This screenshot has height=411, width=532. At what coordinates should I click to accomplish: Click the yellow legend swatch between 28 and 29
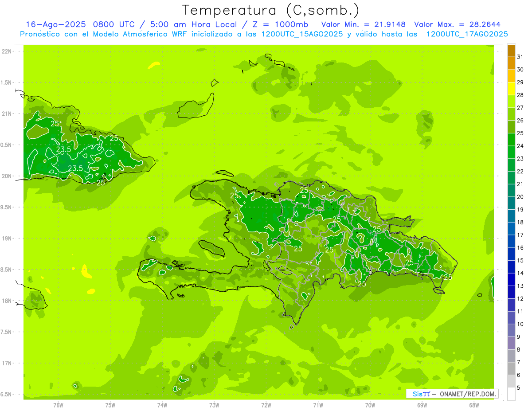(511, 89)
